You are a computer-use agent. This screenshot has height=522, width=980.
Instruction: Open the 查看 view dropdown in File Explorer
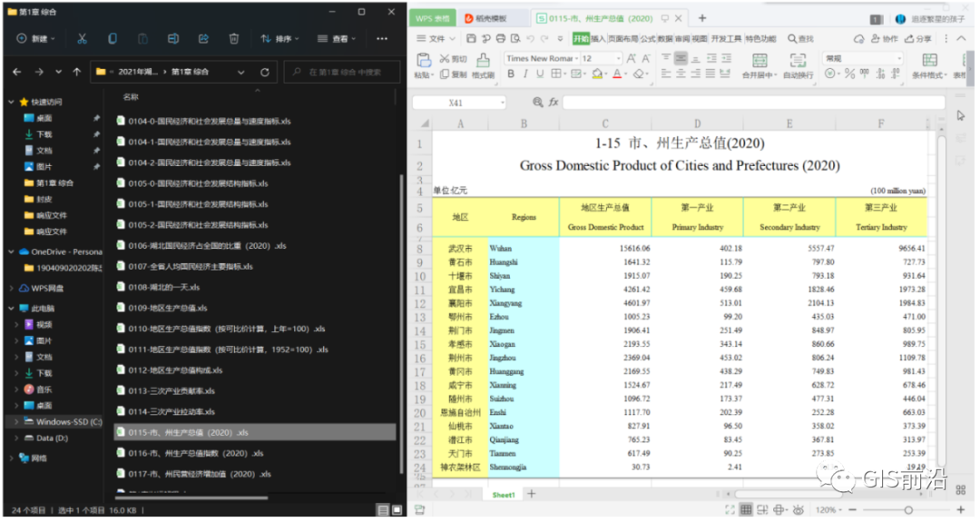tap(337, 39)
